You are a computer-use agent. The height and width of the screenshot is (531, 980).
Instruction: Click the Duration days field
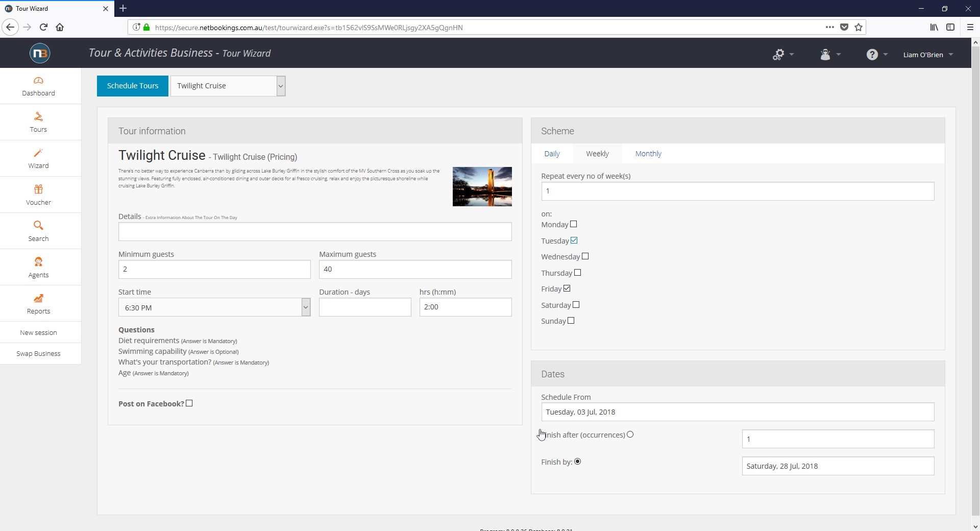[x=365, y=307]
